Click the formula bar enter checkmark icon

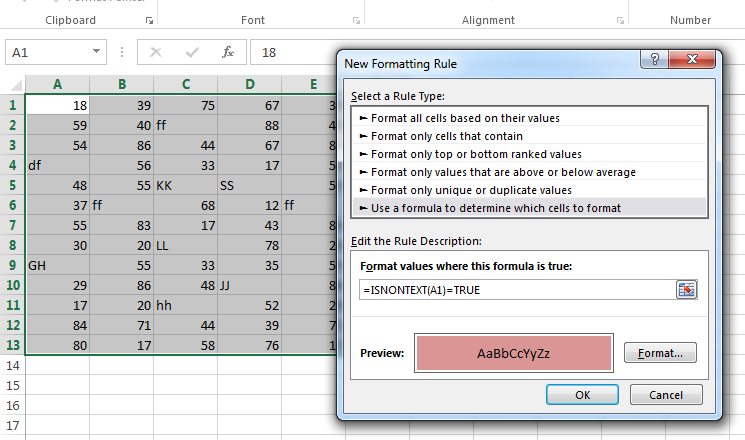(192, 52)
